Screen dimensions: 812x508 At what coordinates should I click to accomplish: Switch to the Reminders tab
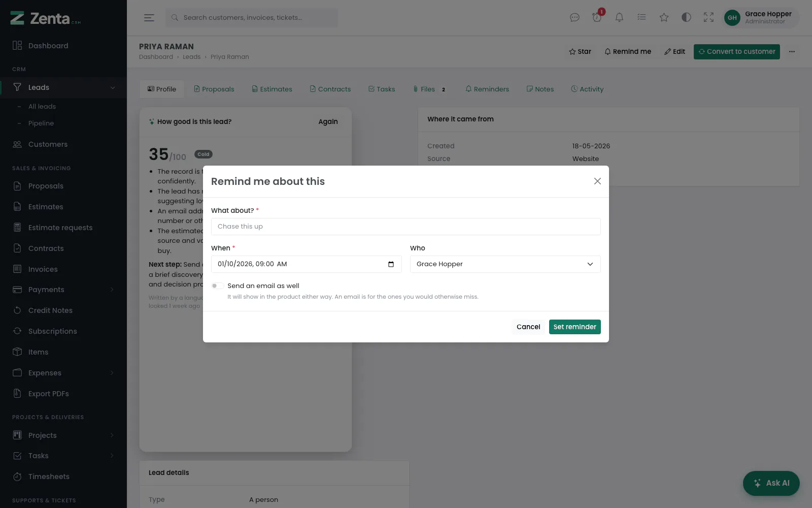[487, 89]
